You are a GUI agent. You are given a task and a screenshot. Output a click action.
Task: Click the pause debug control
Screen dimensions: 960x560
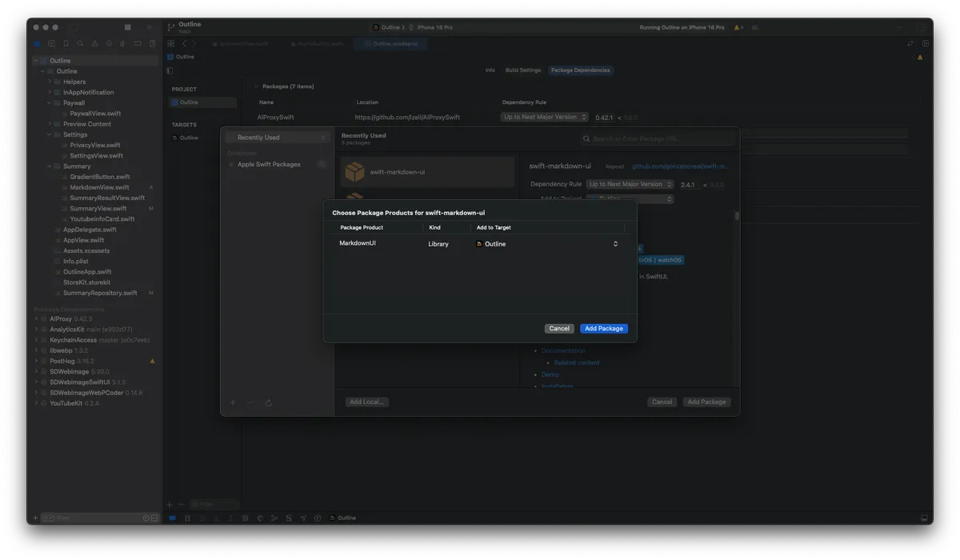click(x=187, y=518)
